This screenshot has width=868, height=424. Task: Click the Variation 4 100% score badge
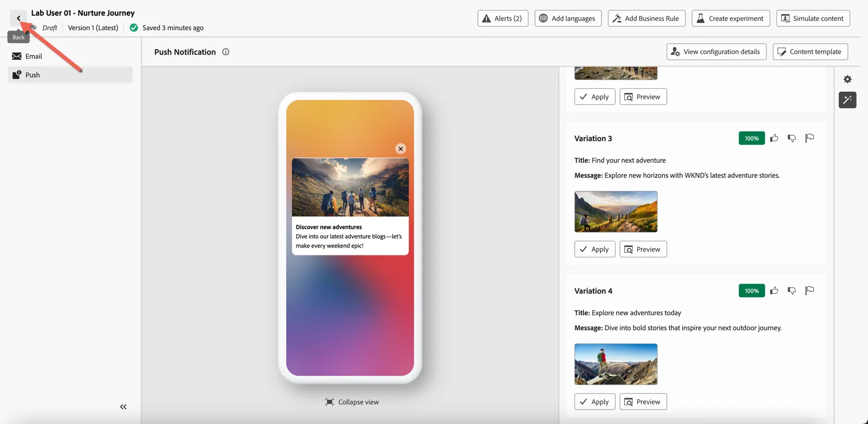pos(752,291)
